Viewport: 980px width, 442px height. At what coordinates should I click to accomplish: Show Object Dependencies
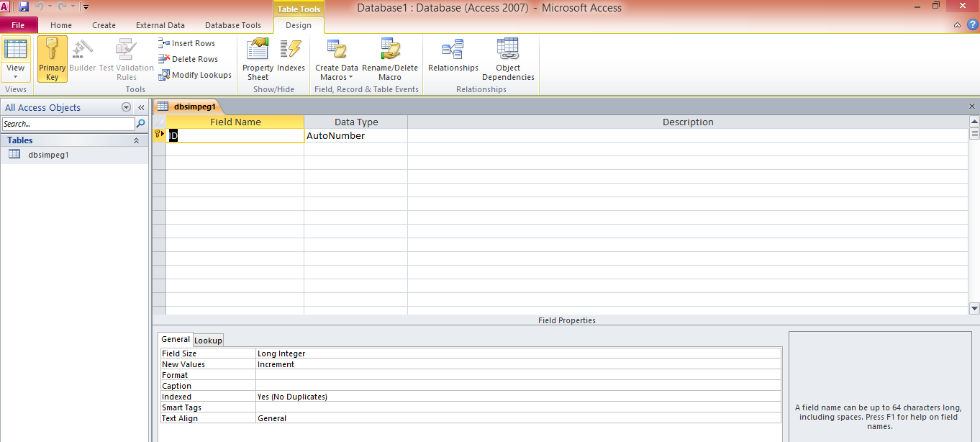point(508,59)
